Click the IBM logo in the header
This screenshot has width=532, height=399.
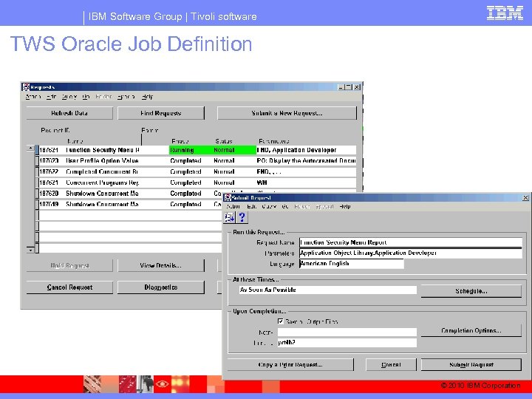[505, 13]
